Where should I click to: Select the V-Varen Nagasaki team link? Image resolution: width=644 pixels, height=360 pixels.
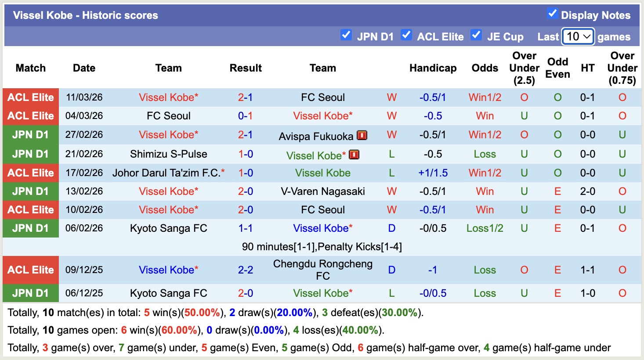click(323, 191)
